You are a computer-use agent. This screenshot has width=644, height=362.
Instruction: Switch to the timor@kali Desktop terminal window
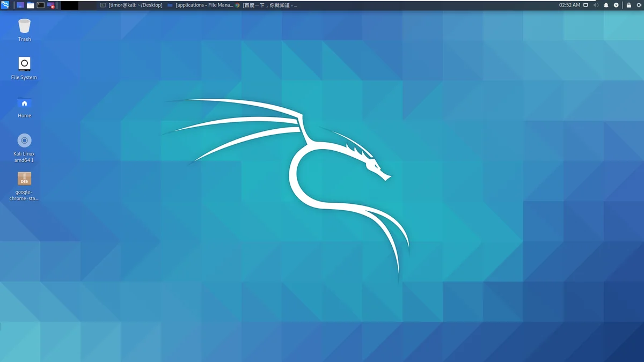pyautogui.click(x=131, y=5)
